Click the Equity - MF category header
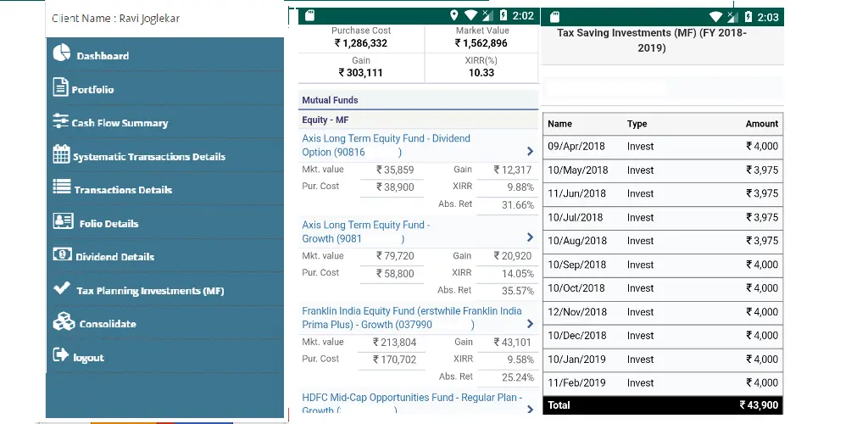 (x=325, y=120)
